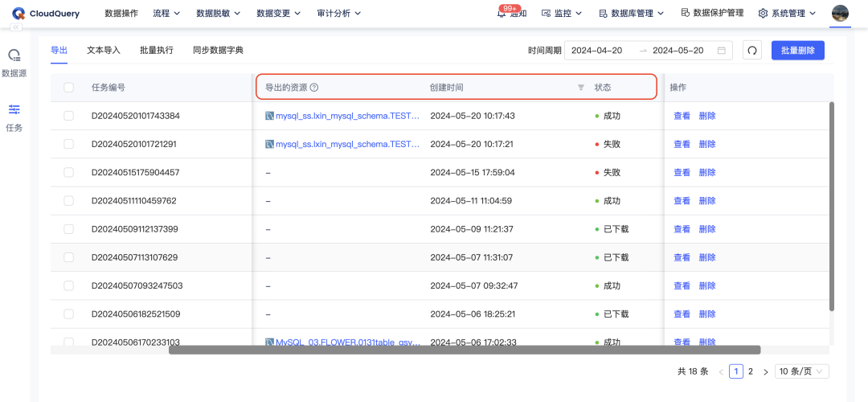868x402 pixels.
Task: Click timestamp 2024-05-07 11:31:07
Action: pos(472,257)
